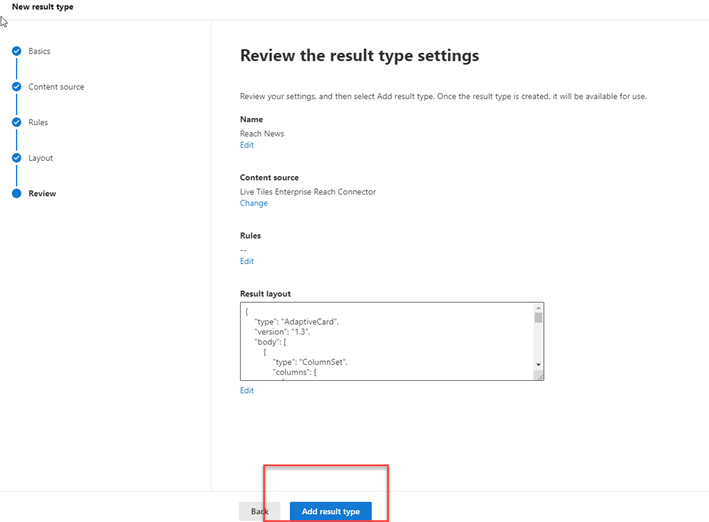
Task: Click the Layout step checkmark icon
Action: click(x=17, y=158)
